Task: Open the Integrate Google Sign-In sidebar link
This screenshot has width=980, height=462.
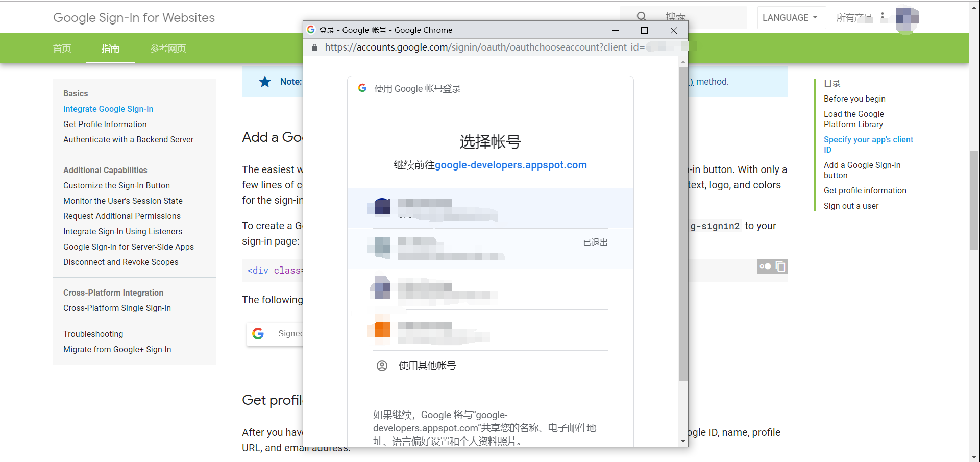Action: click(x=108, y=109)
